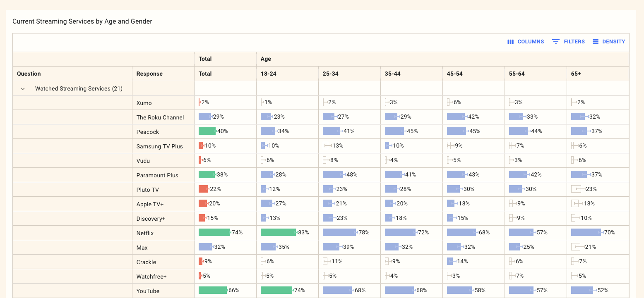Click the Age group header

coord(266,59)
